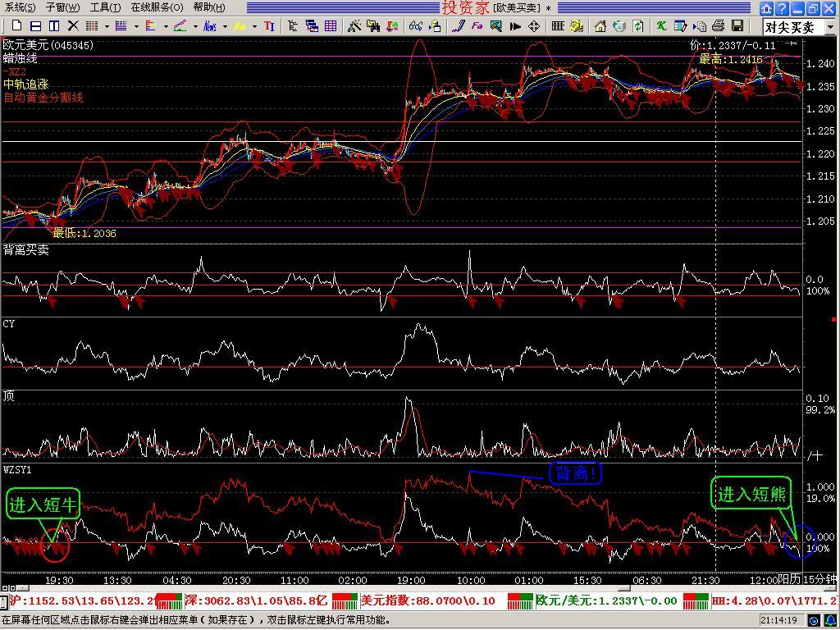Open the 系统(S) menu

click(20, 7)
